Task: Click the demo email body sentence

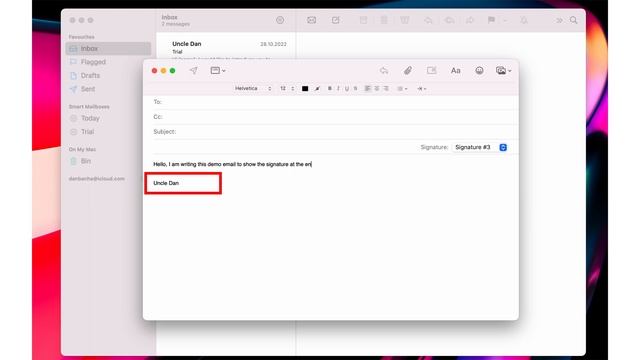Action: [x=232, y=164]
